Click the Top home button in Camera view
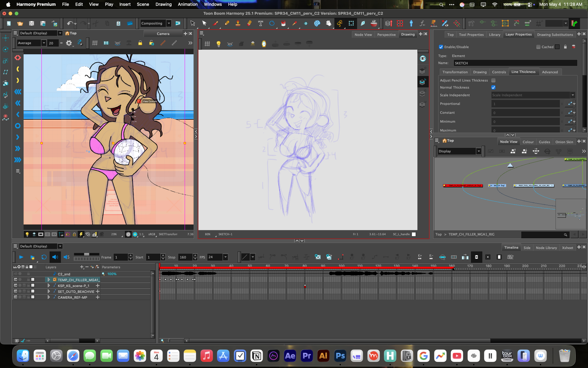Viewport: 588px width, 368px height. click(x=71, y=33)
